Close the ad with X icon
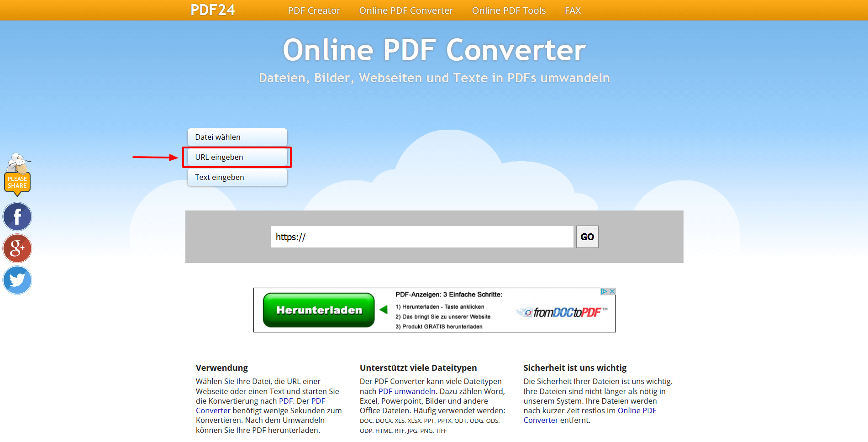 tap(612, 291)
